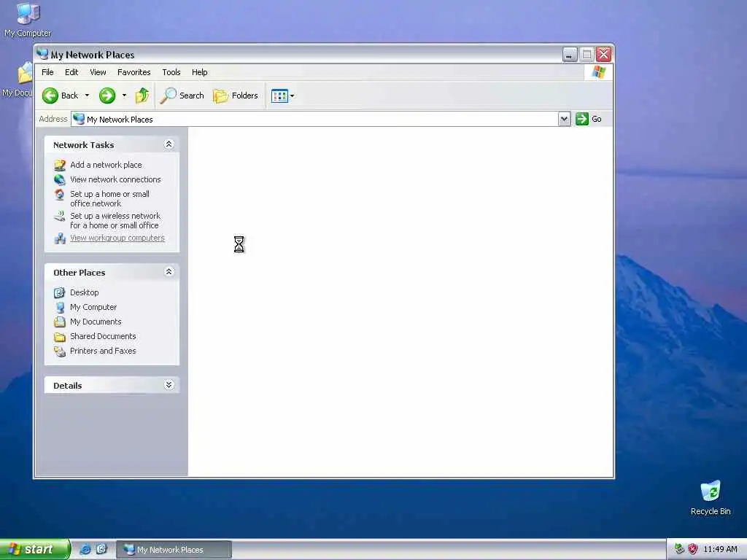
Task: Click the Printers and Faxes icon
Action: (x=60, y=351)
